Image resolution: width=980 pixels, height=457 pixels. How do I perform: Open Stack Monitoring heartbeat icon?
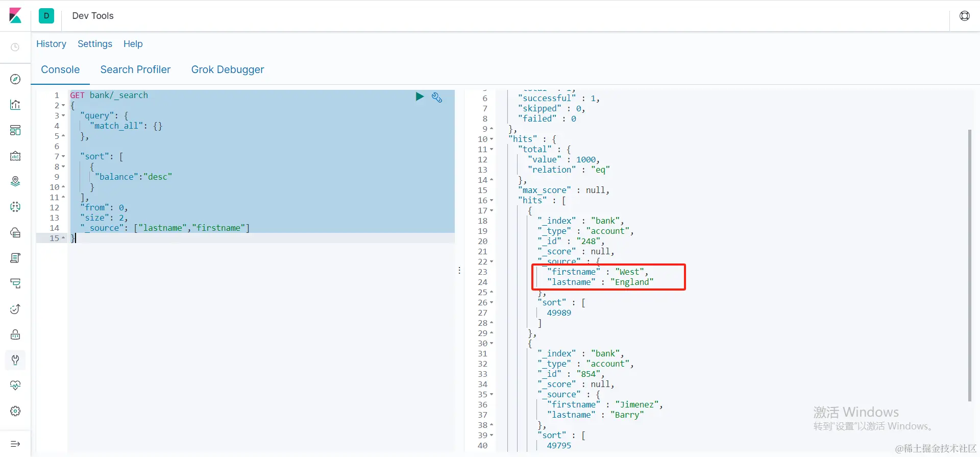coord(15,386)
